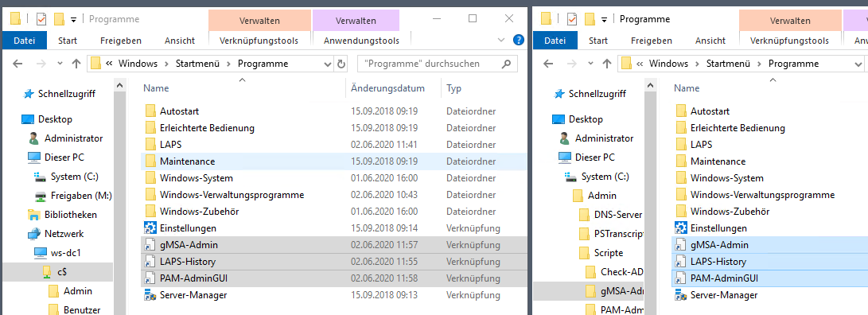Go up one folder level in left window
This screenshot has width=868, height=315.
click(x=76, y=64)
